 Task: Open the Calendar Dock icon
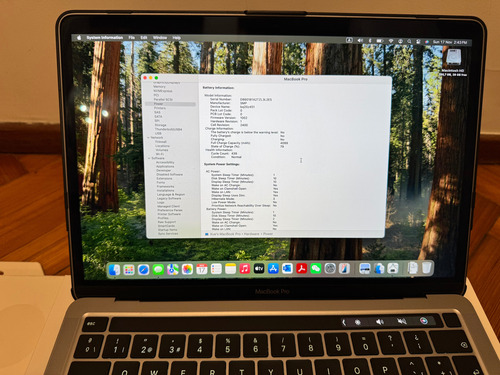(x=202, y=269)
